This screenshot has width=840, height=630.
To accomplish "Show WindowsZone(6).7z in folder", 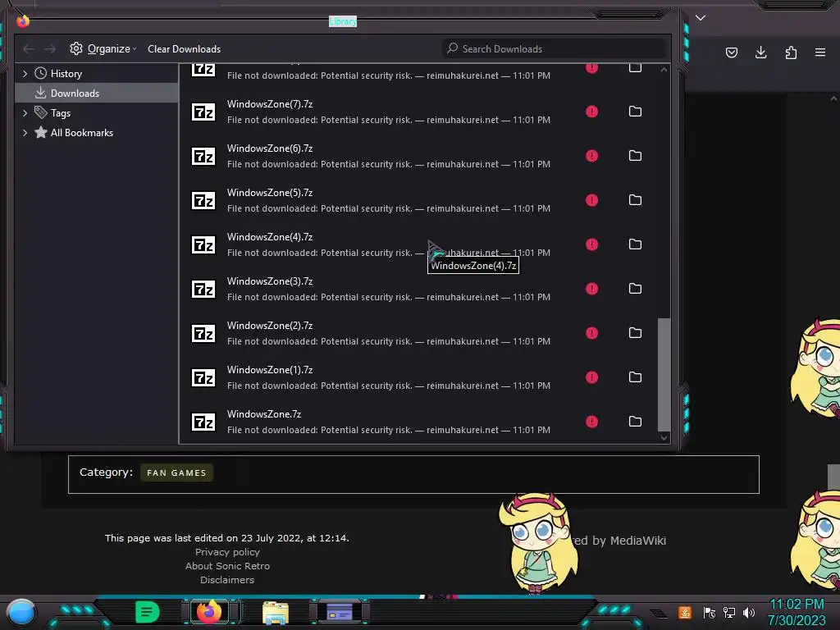I will point(635,156).
